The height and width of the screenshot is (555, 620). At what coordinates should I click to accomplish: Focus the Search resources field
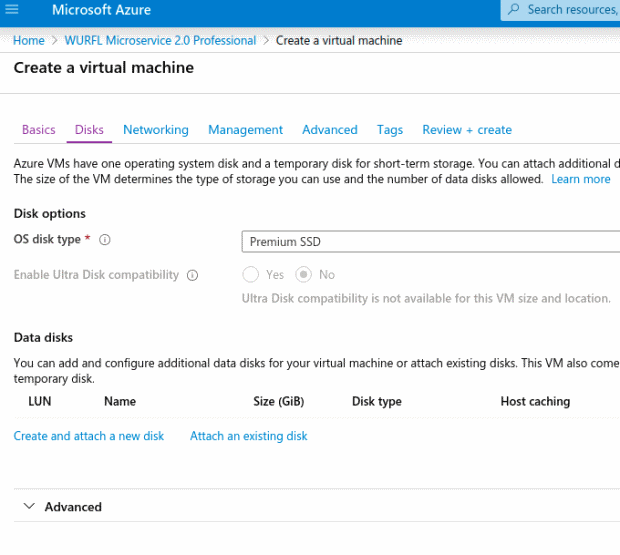pyautogui.click(x=560, y=10)
